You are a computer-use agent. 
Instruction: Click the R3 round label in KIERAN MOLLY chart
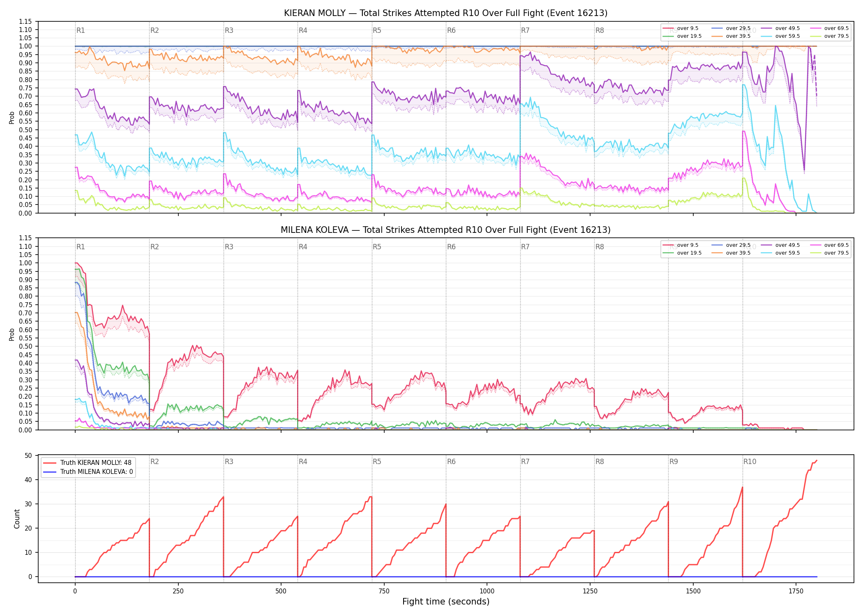tap(229, 30)
